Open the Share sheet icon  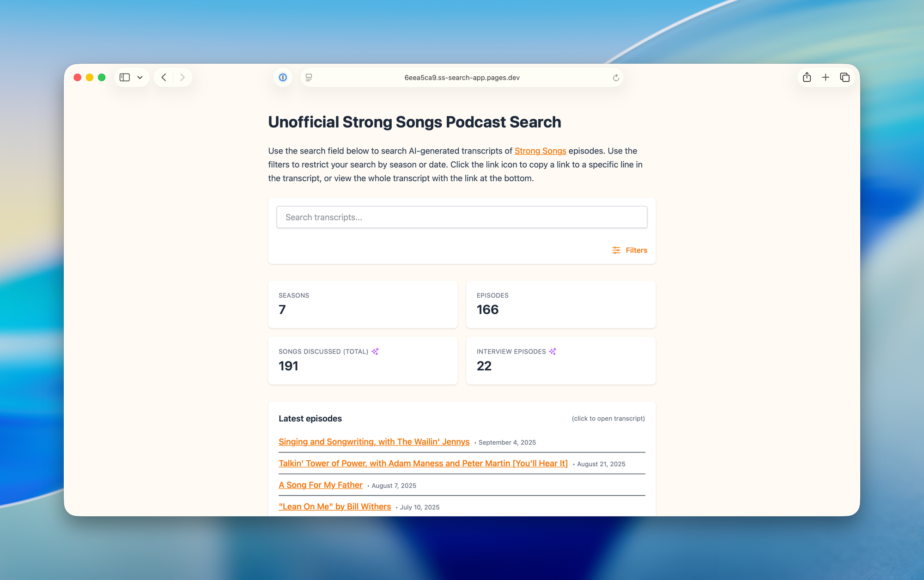click(x=807, y=78)
